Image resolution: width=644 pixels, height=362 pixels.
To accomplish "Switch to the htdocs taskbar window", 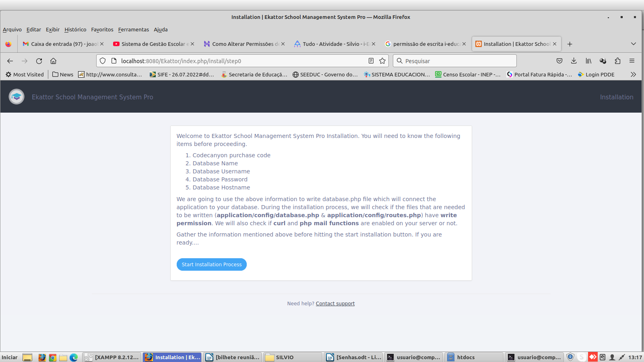I will (474, 357).
